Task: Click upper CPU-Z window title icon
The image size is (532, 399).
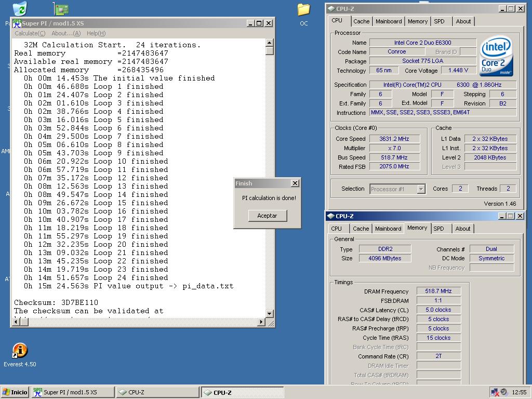Action: [331, 9]
